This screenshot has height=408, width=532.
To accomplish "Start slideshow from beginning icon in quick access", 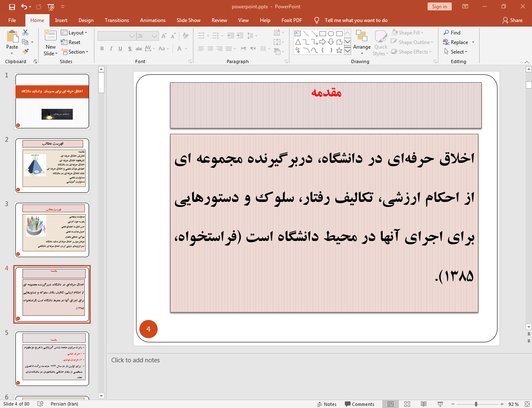I will click(x=51, y=7).
